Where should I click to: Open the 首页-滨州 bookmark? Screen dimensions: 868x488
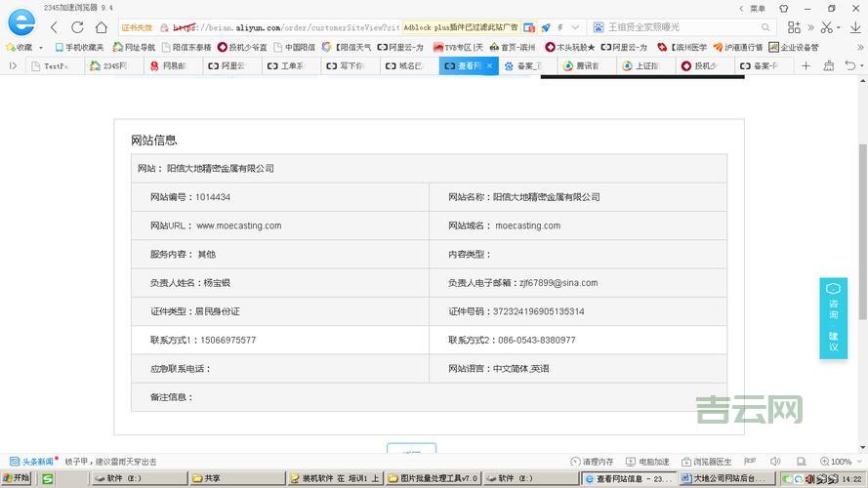(513, 48)
